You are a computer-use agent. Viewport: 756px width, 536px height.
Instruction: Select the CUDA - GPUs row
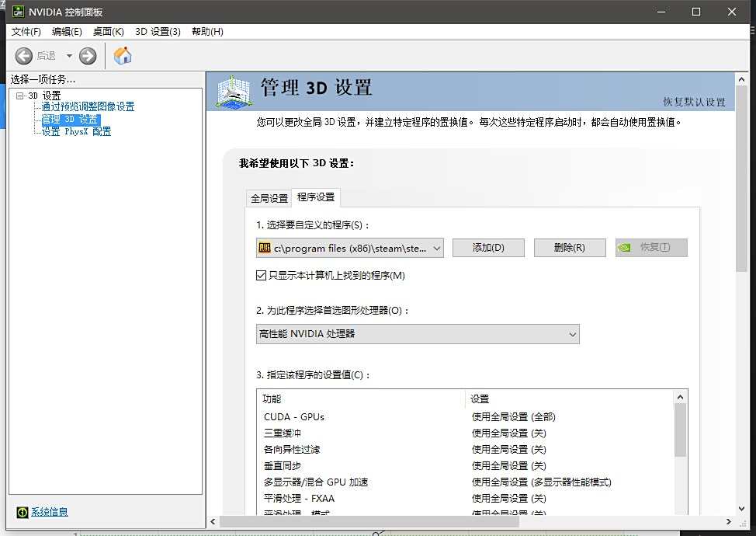click(x=465, y=417)
